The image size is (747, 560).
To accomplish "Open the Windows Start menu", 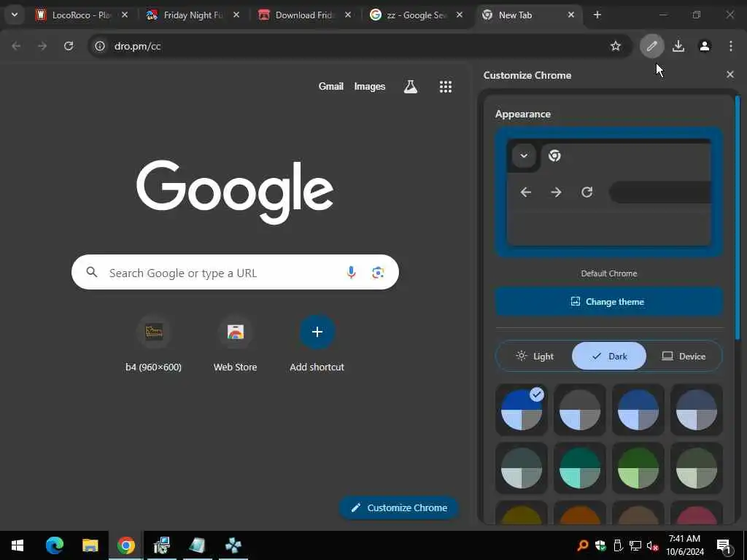I will click(18, 545).
